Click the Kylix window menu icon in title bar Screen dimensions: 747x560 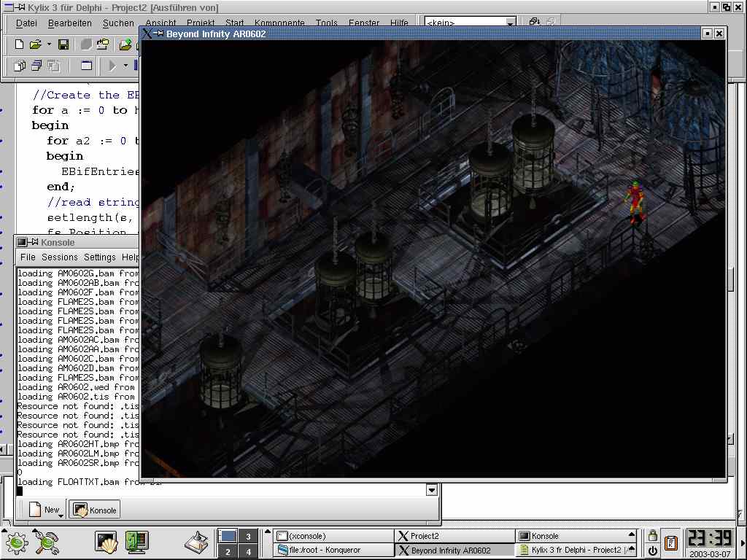click(x=7, y=7)
